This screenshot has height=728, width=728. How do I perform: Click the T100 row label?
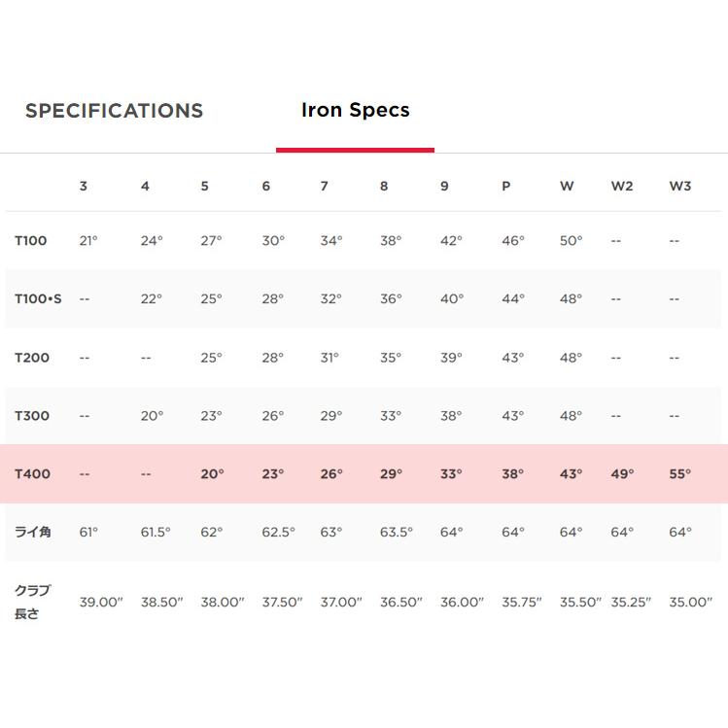point(31,241)
